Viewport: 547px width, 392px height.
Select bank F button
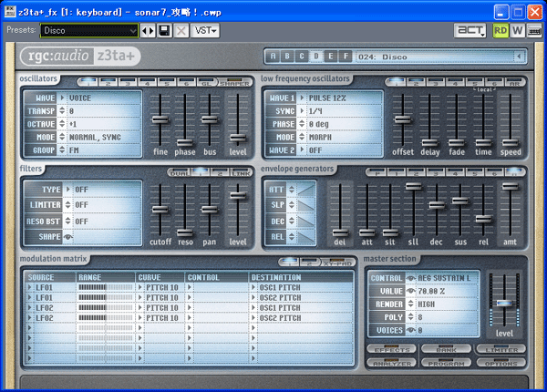346,57
